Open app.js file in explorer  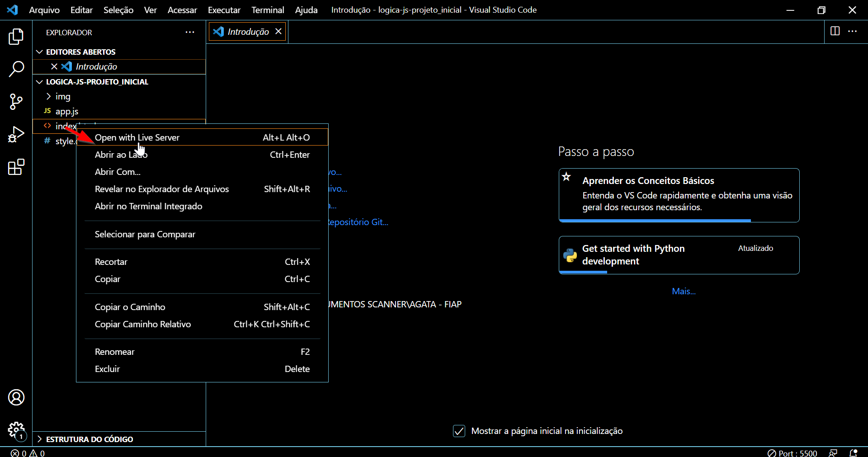pos(119,111)
